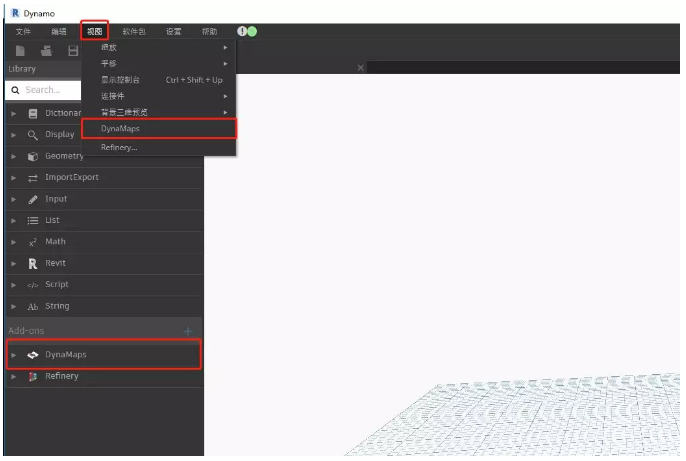
Task: Close the workspace tab with the X
Action: (360, 68)
